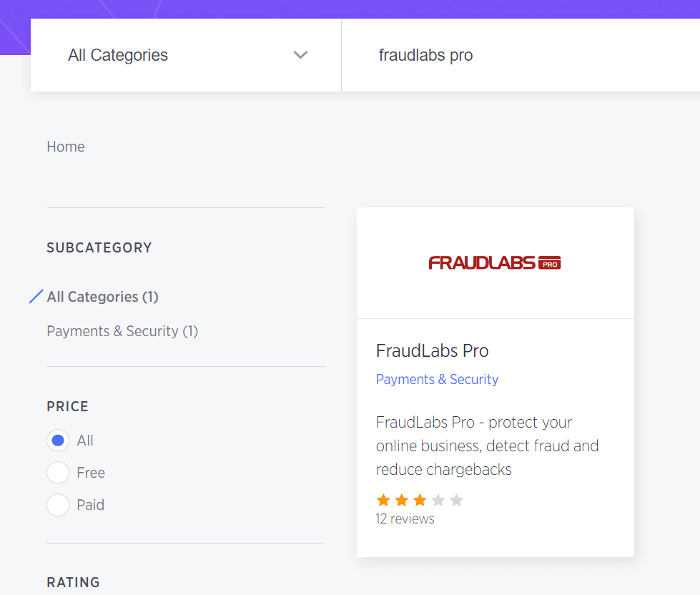
Task: Select the Paid price filter
Action: (57, 504)
